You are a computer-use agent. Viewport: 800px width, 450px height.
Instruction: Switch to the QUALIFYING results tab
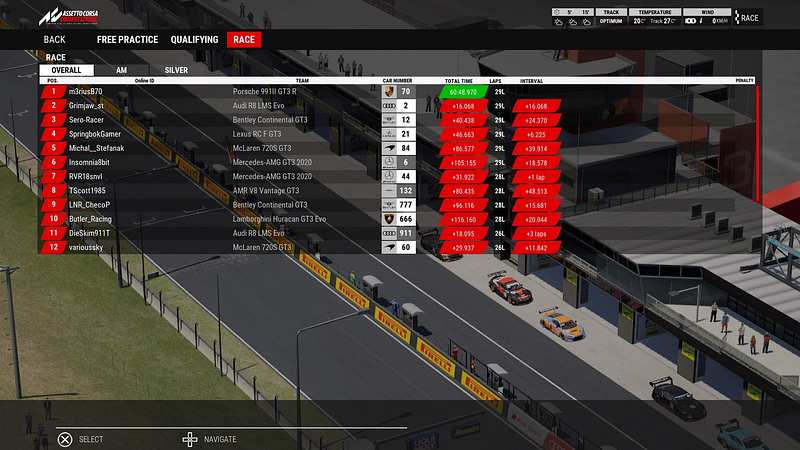pos(194,40)
